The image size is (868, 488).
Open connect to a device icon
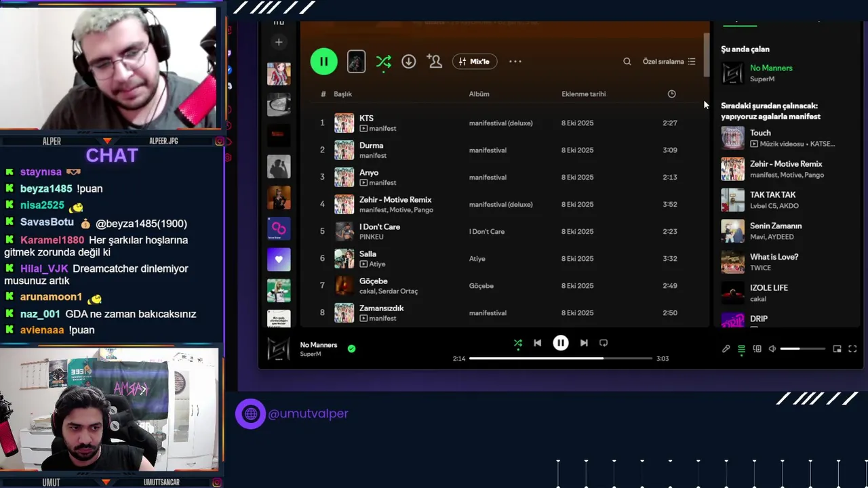(757, 349)
